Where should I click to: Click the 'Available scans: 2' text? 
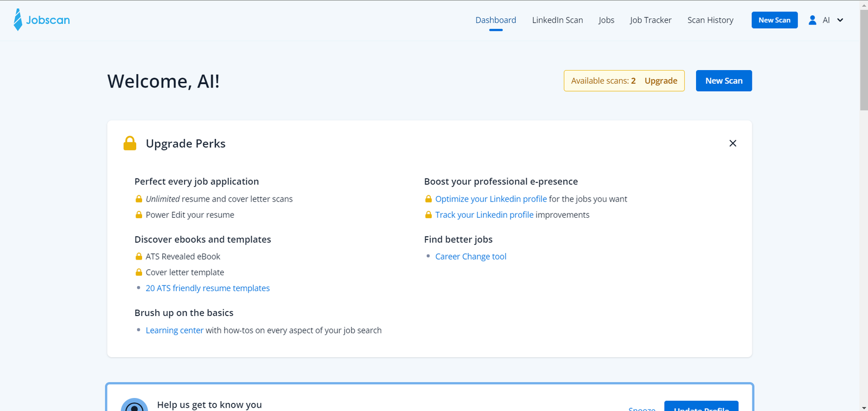[603, 81]
